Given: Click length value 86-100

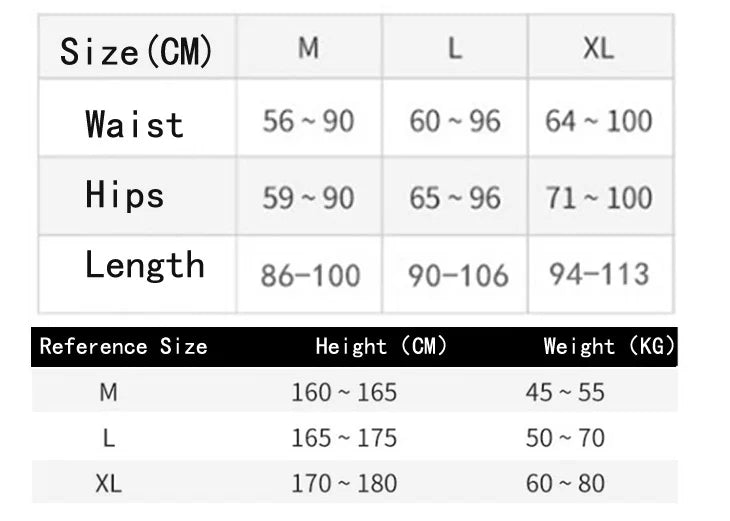Looking at the screenshot, I should click(x=310, y=275).
